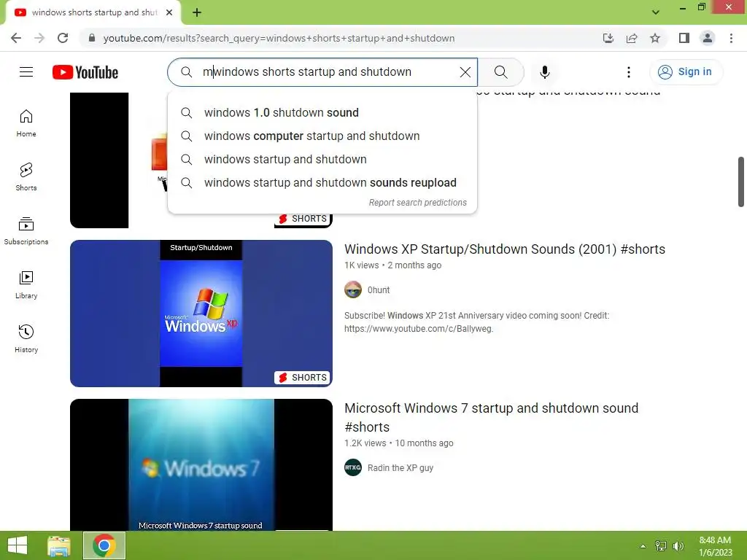The width and height of the screenshot is (747, 560).
Task: Bookmark this page with the star
Action: (655, 38)
